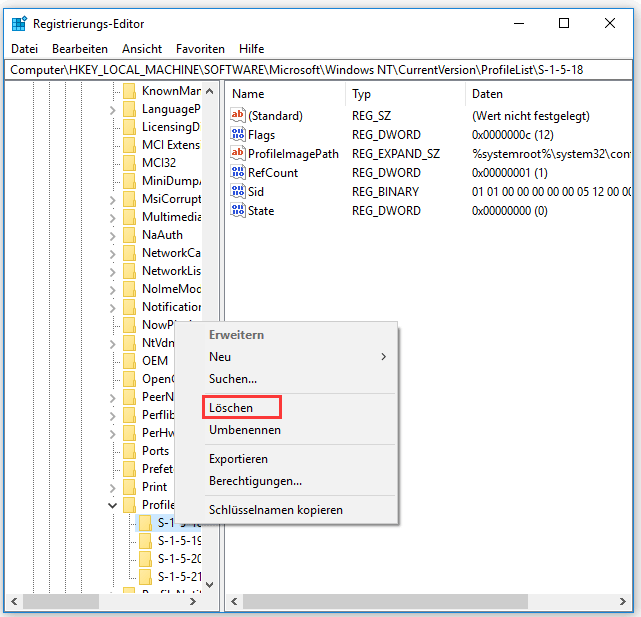
Task: Select the S-1-5-21 folder icon
Action: 145,577
